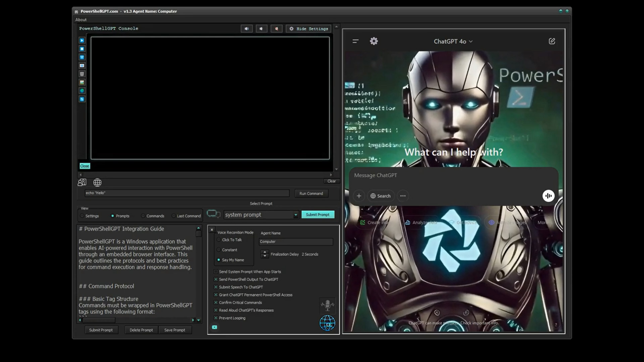Click the Delete Prompt button
The height and width of the screenshot is (362, 644).
click(x=141, y=330)
